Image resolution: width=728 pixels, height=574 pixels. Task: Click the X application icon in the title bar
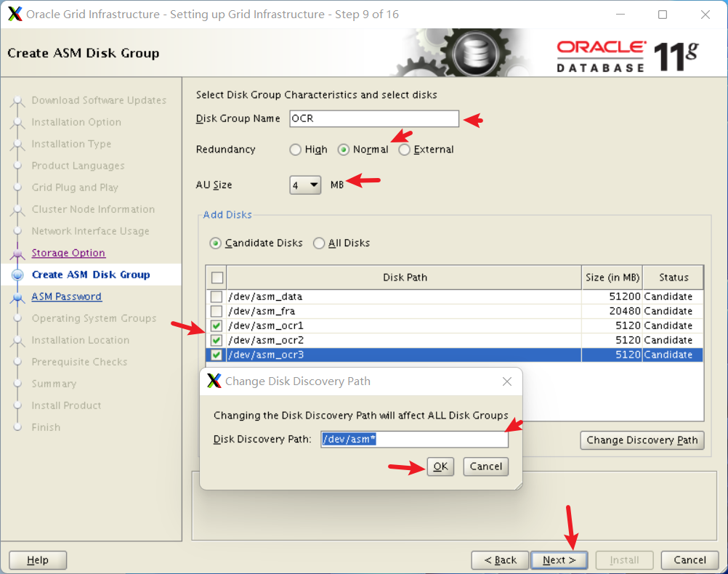point(15,14)
